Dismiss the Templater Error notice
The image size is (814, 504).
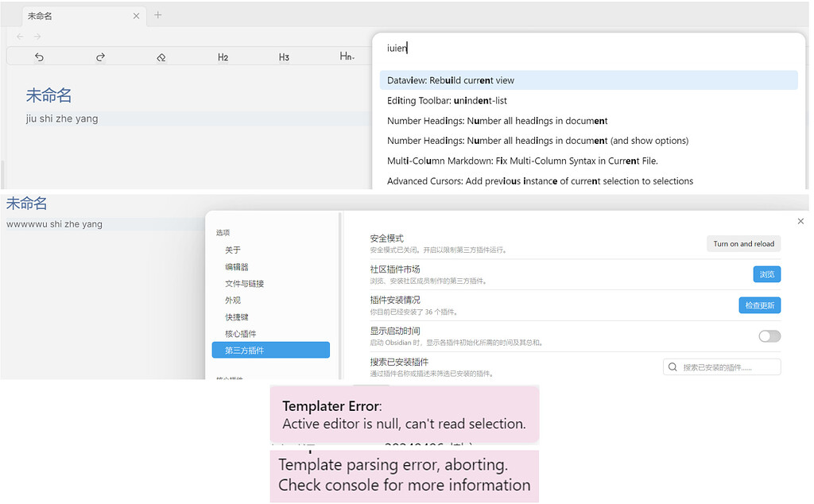pos(405,415)
